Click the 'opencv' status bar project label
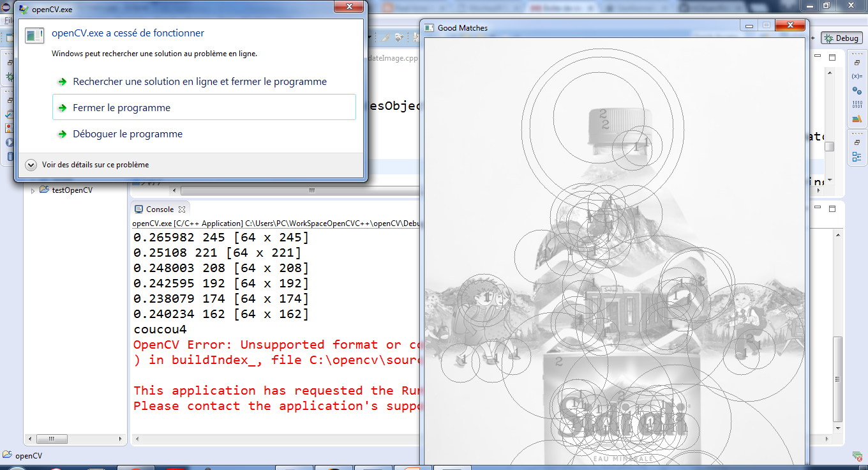Viewport: 868px width, 470px height. (x=28, y=456)
